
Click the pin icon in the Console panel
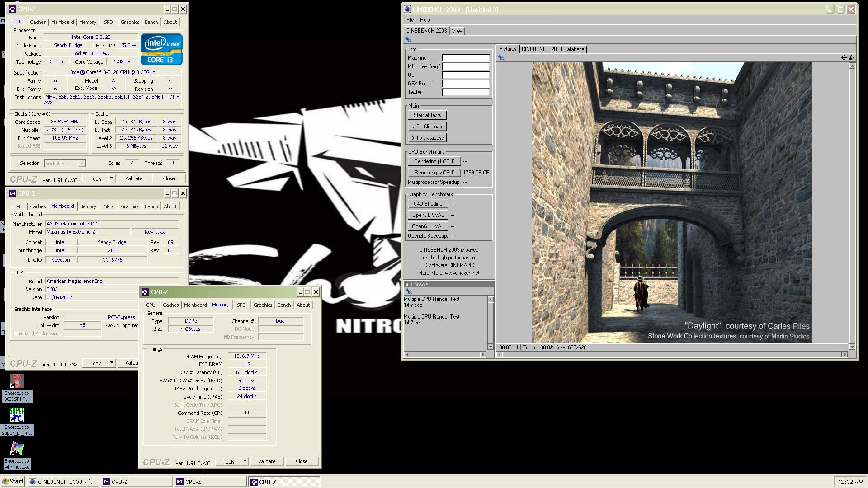pos(408,291)
